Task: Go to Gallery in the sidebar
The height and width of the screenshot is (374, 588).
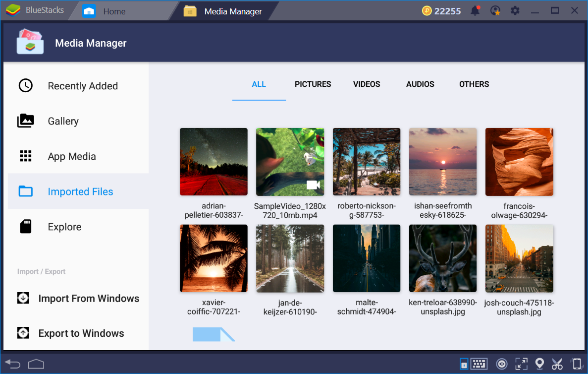Action: (x=78, y=121)
